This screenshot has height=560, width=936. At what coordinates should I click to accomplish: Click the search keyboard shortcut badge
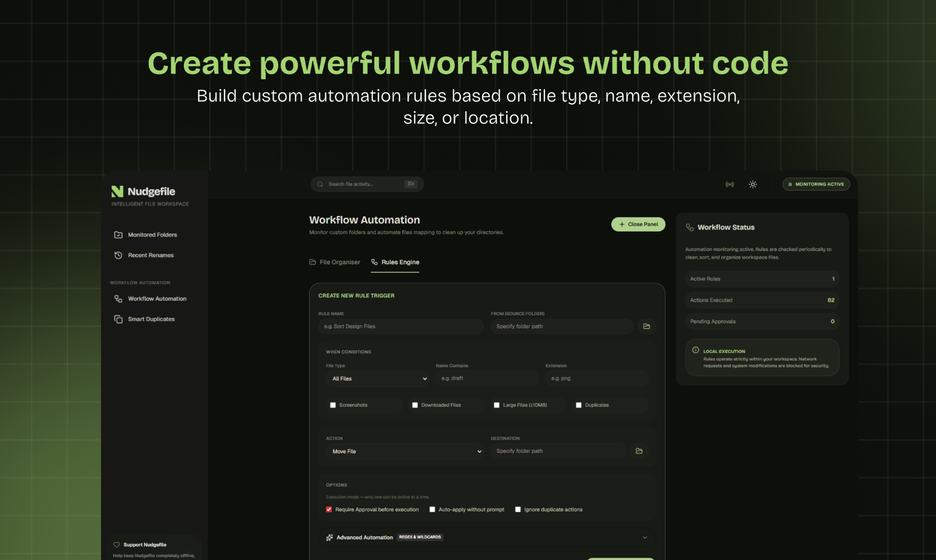coord(411,184)
